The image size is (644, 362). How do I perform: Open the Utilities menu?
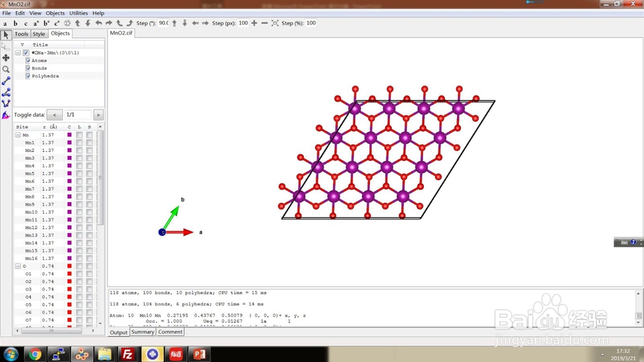tap(78, 13)
